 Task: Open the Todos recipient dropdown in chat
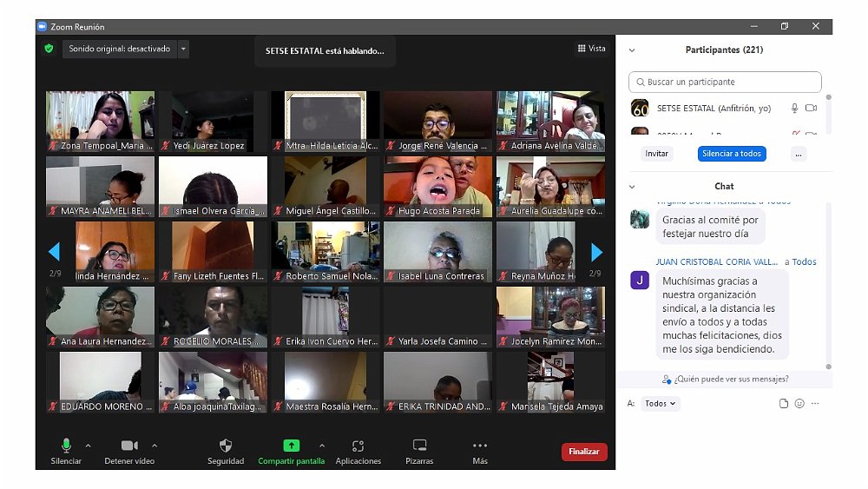click(x=661, y=404)
